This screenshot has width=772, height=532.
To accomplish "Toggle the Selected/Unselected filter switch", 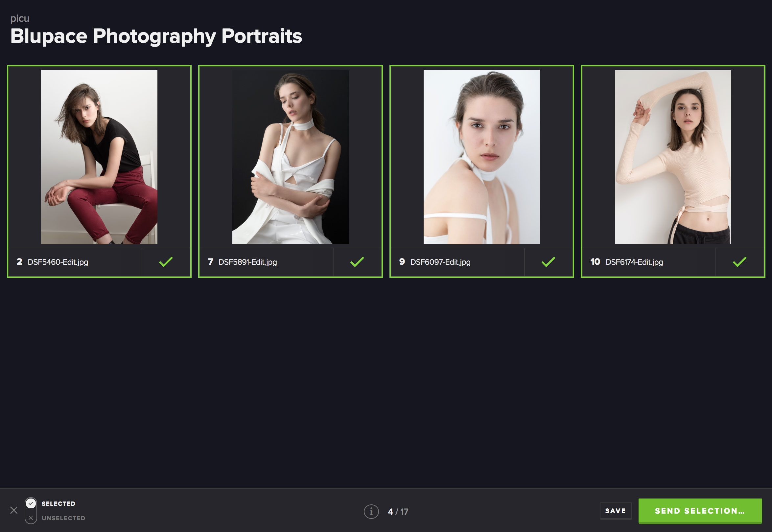I will click(31, 510).
